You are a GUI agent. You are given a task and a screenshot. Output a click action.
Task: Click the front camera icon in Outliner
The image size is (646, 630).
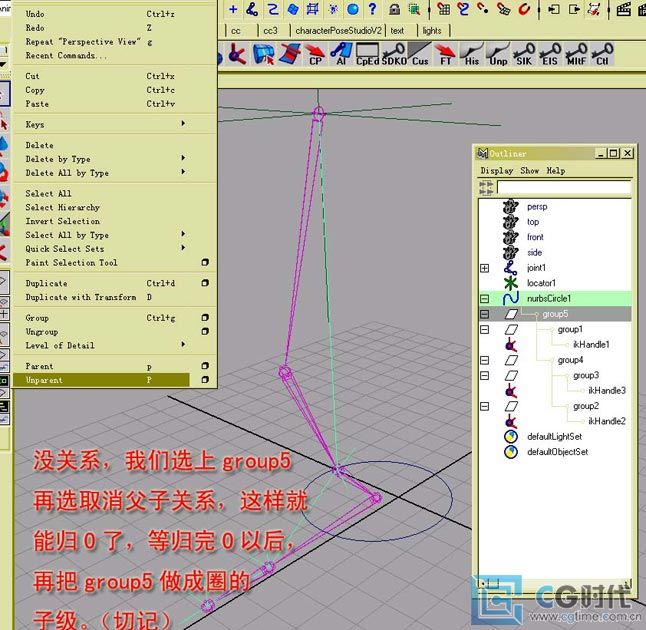[x=510, y=237]
